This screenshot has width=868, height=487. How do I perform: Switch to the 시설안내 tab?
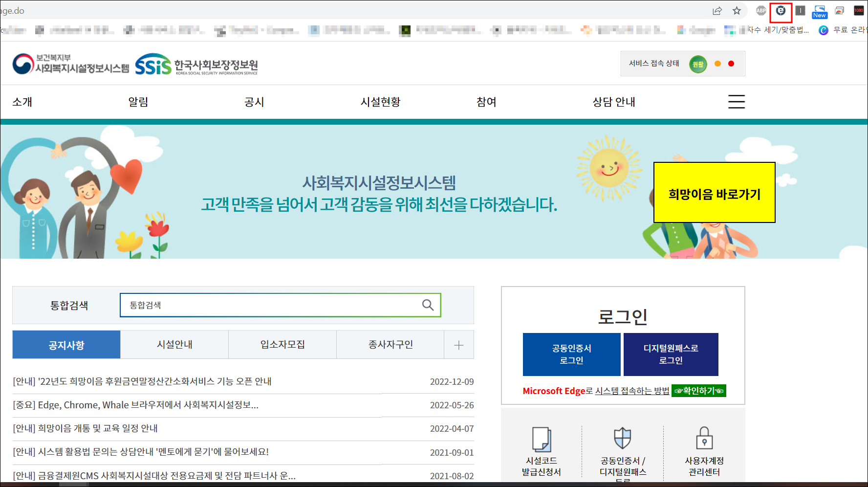click(x=174, y=345)
